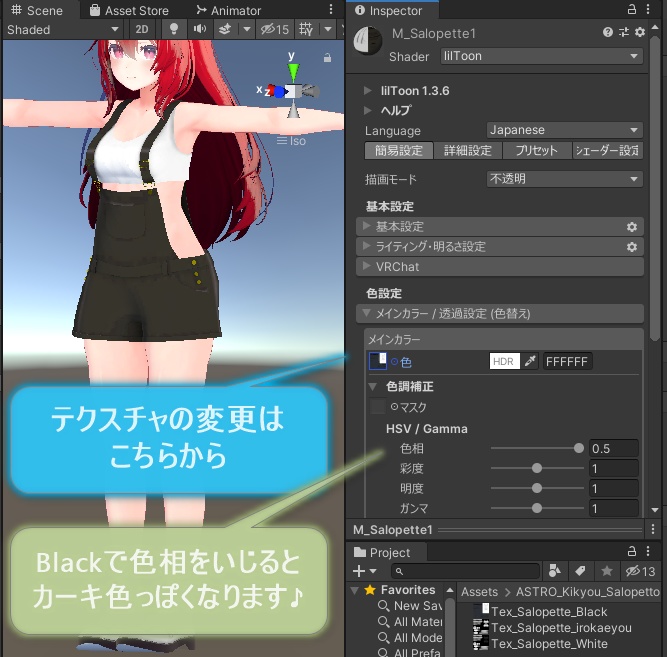Toggle Project hidden packages count 13
This screenshot has width=667, height=657.
640,571
